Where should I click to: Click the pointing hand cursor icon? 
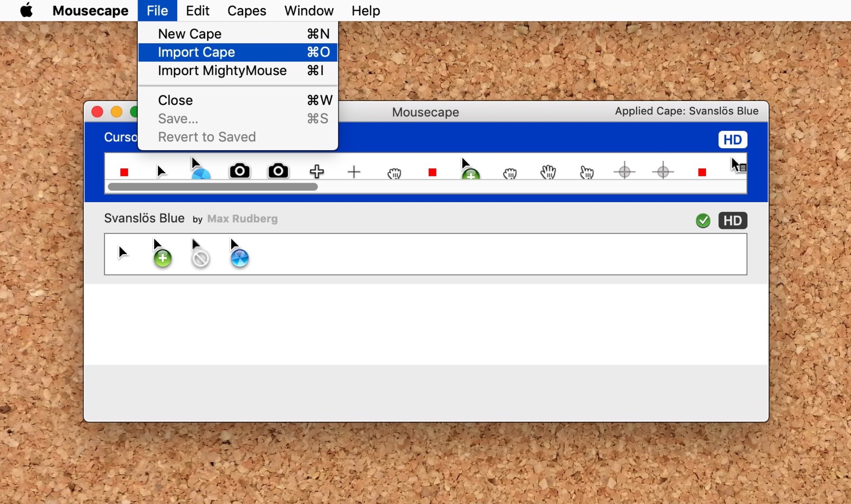[x=586, y=172]
